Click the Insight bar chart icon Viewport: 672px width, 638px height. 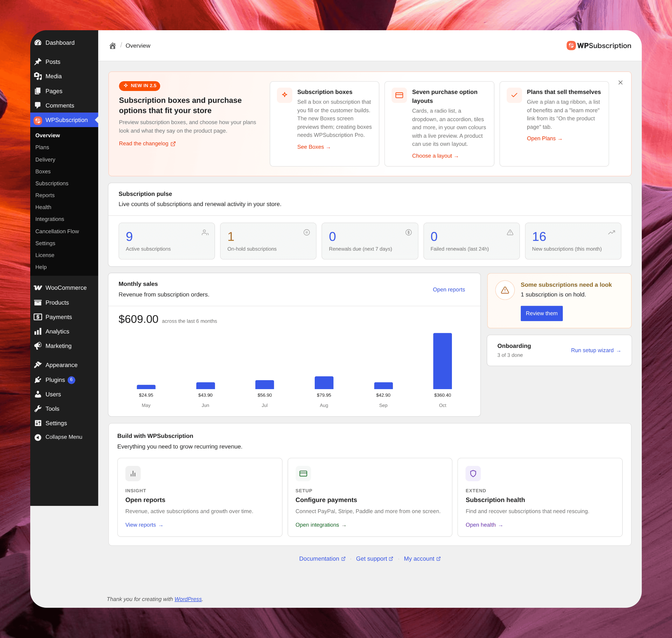coord(133,474)
